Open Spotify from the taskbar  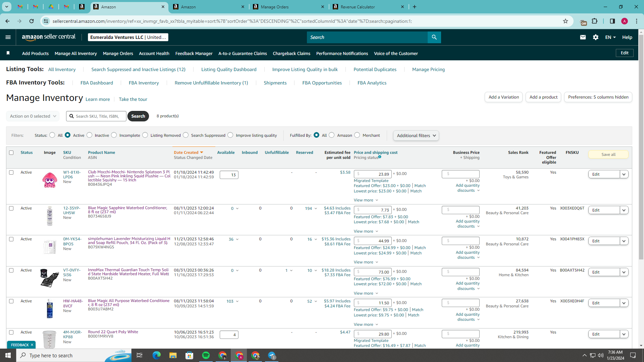click(206, 355)
